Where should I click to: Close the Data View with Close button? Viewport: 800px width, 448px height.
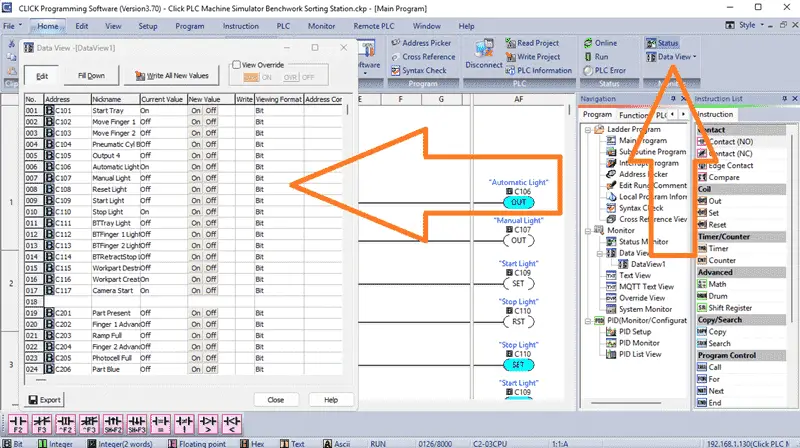pos(276,400)
